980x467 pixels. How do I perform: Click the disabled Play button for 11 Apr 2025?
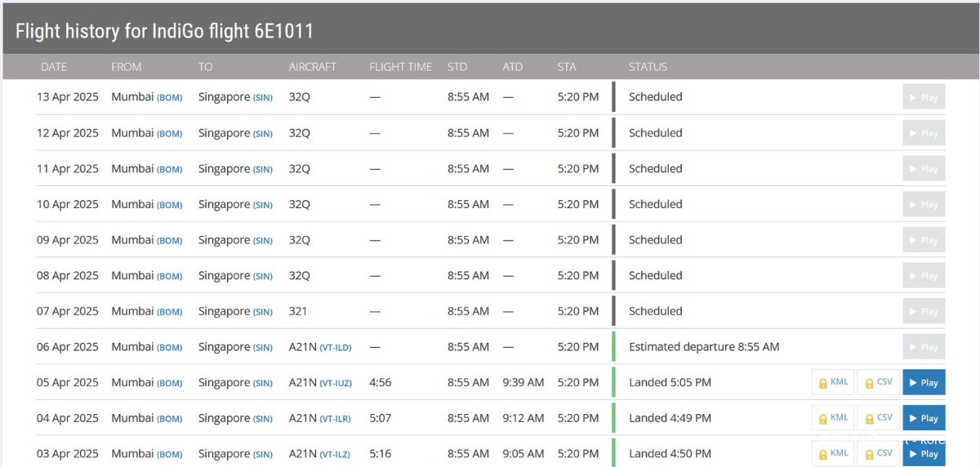[924, 169]
